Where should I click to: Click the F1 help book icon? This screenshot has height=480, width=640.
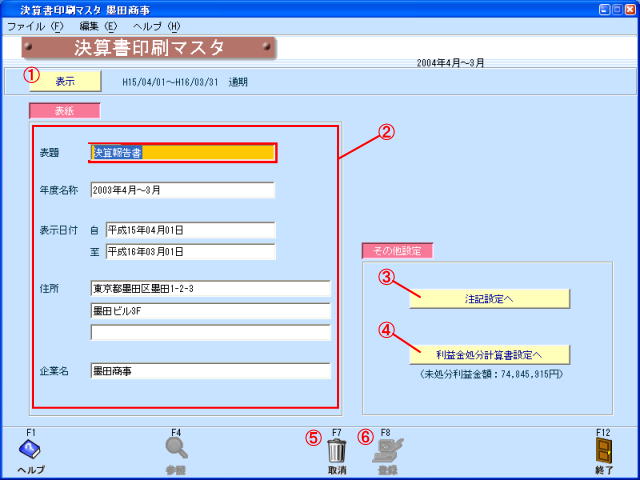[30, 451]
